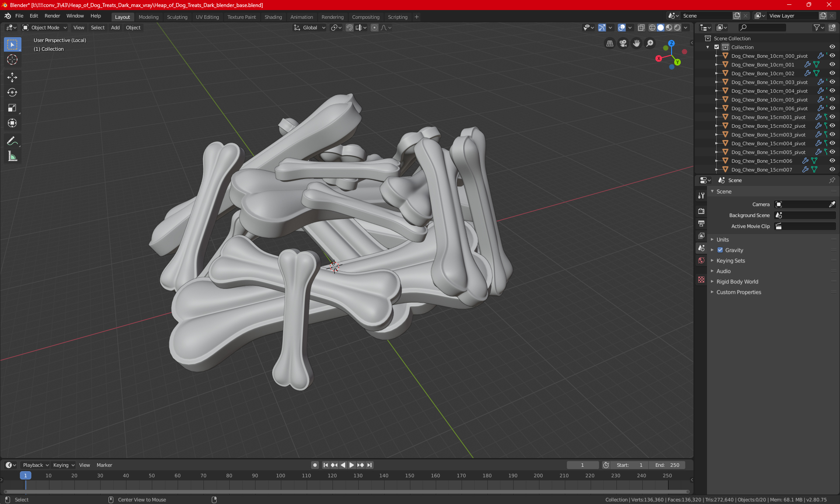Open the Render menu

tap(52, 16)
